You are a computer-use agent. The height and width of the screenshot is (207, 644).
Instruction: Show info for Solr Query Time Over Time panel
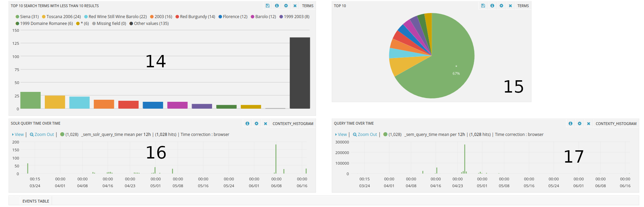coord(247,124)
